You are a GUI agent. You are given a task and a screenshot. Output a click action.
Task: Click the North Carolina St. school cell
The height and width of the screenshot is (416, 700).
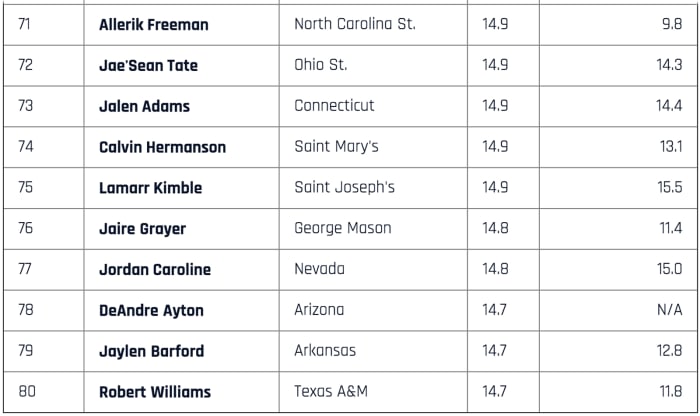point(355,24)
